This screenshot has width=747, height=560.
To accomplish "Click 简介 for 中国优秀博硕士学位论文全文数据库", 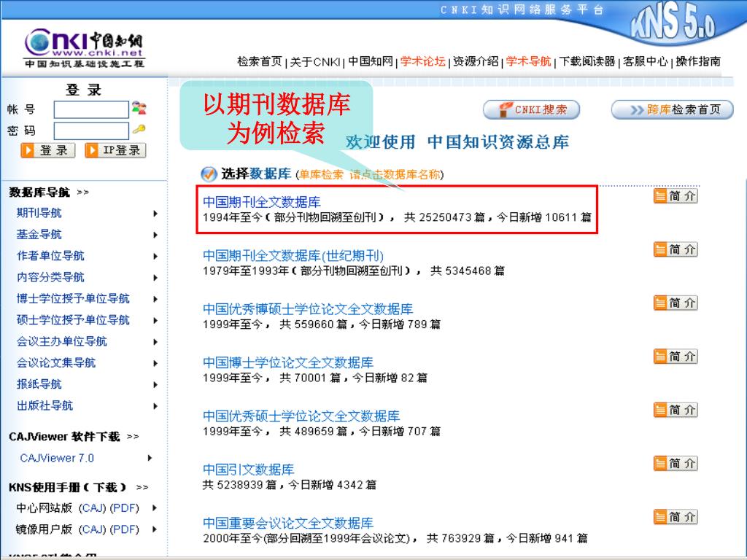I will 676,303.
